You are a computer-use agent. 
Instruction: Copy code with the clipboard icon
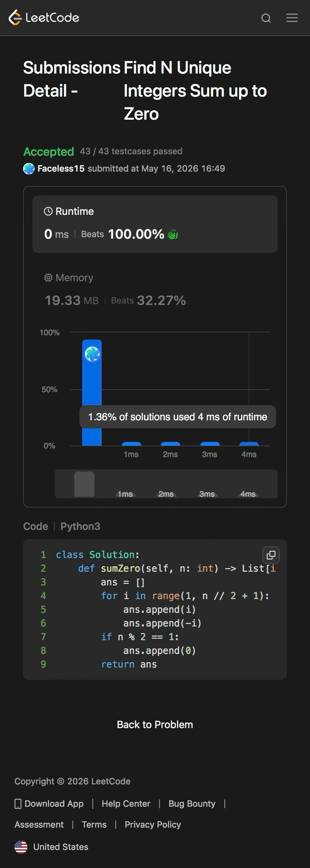click(271, 555)
